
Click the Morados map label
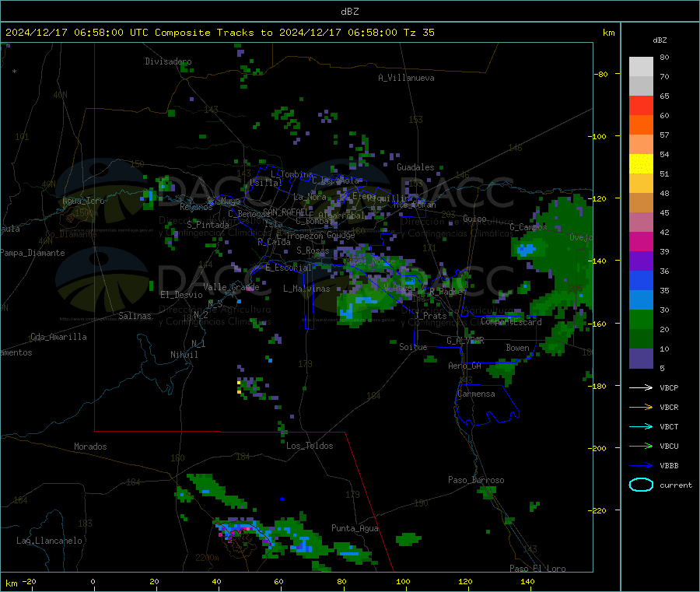click(90, 447)
